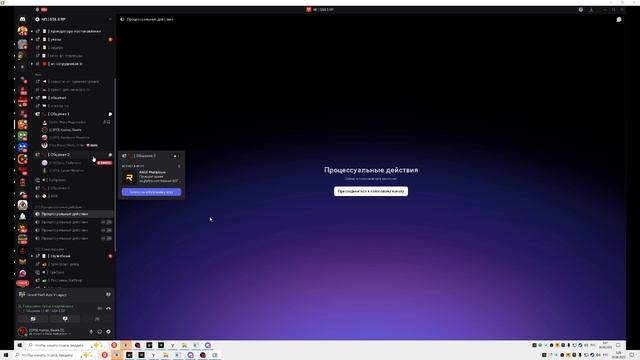Show chat icon at top right of voice view
Screen dimensions: 640x360
[619, 19]
